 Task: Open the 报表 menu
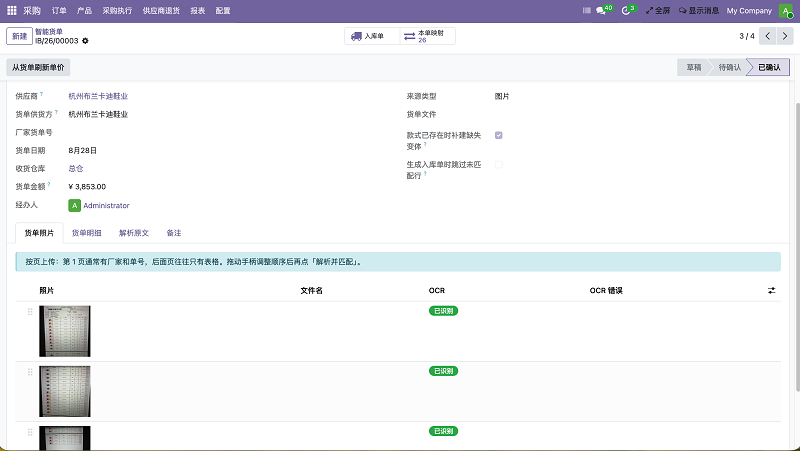point(197,11)
